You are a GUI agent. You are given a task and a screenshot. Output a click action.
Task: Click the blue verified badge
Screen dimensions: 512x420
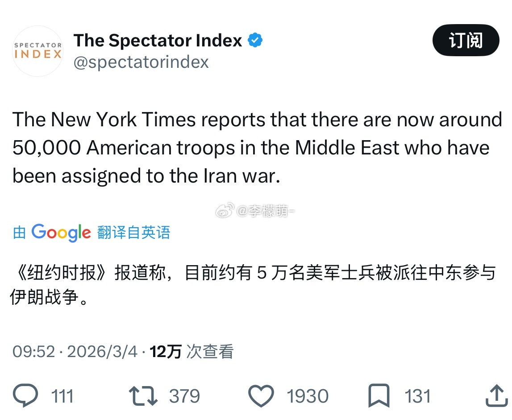coord(255,40)
